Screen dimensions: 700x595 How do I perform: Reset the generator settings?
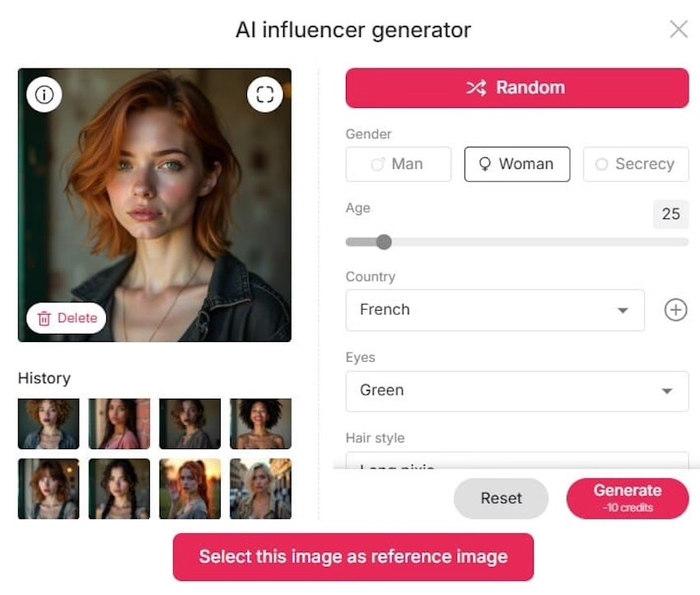point(501,499)
